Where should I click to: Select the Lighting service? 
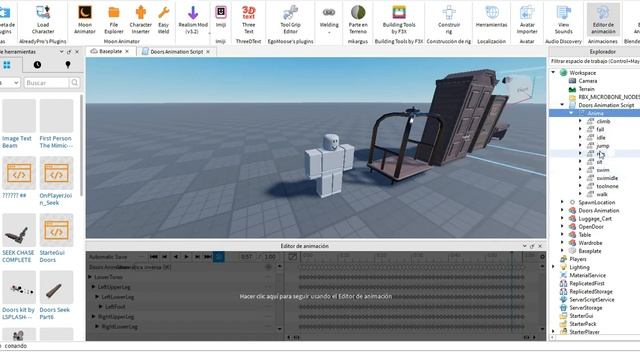[x=579, y=267]
